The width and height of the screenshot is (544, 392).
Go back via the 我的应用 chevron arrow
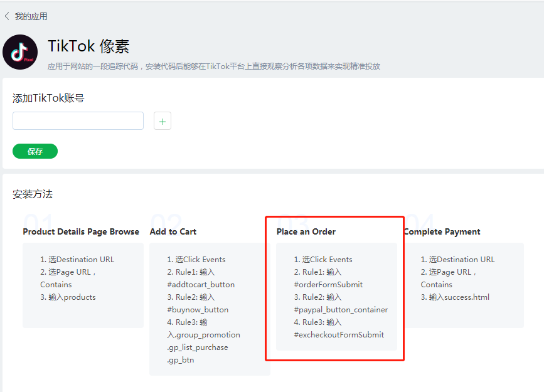tap(7, 16)
